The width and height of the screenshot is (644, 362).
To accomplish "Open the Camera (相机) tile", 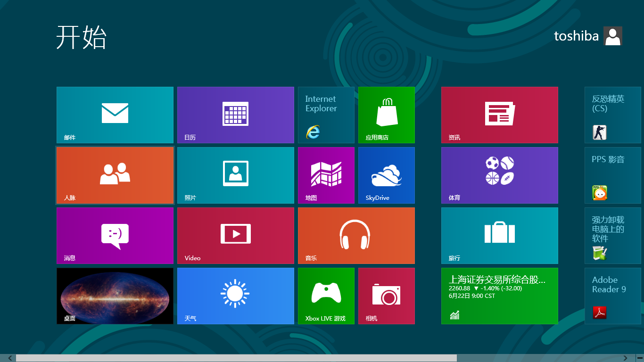I will tap(387, 296).
